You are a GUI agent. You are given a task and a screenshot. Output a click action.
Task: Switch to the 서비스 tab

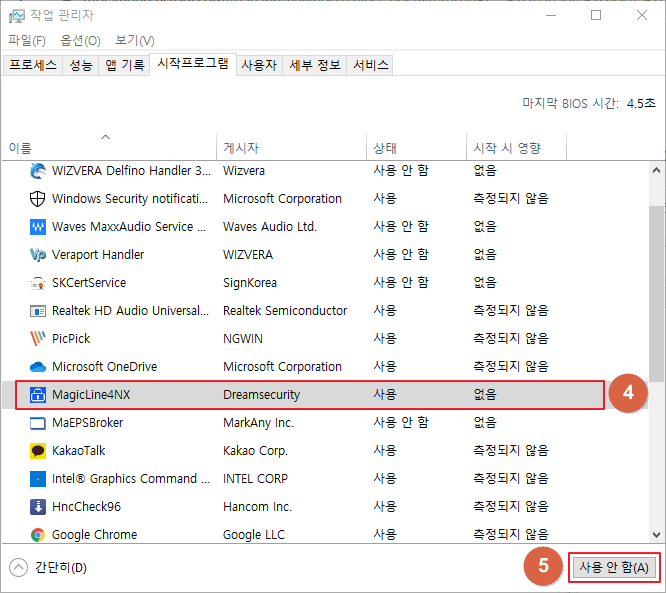(370, 65)
